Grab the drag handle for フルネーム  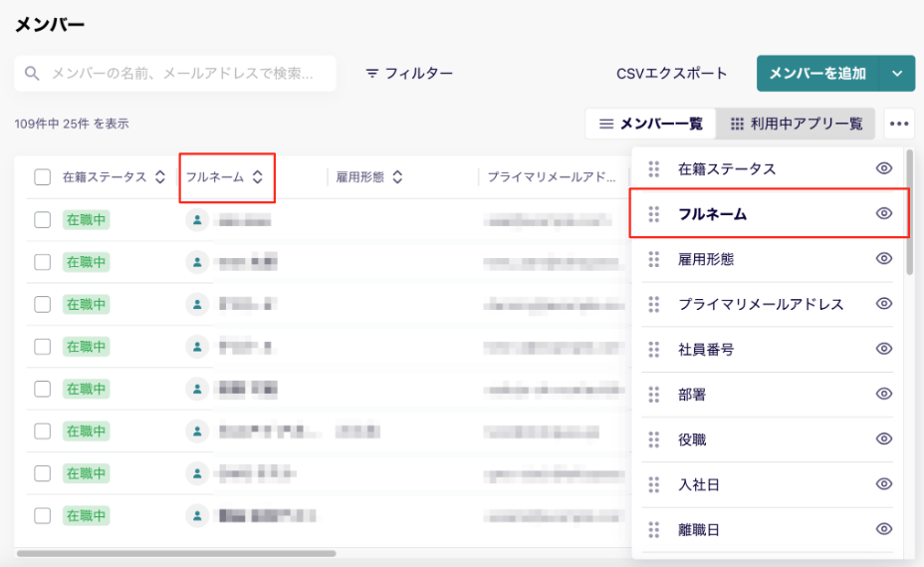point(653,213)
